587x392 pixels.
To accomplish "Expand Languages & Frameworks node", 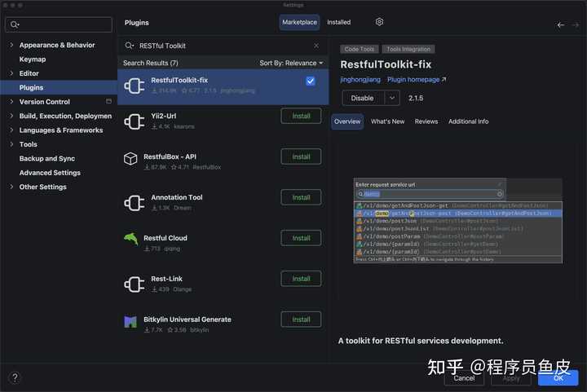I will (x=11, y=130).
